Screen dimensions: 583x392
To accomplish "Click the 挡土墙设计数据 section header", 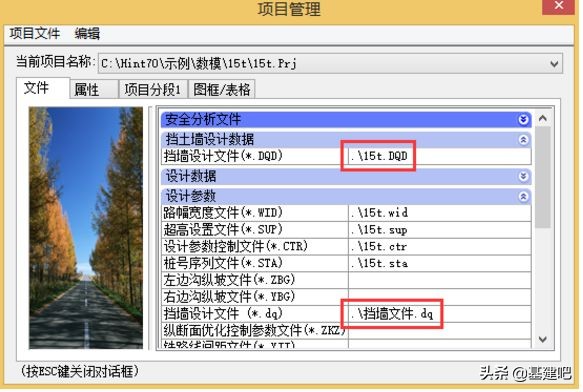I will (x=346, y=140).
